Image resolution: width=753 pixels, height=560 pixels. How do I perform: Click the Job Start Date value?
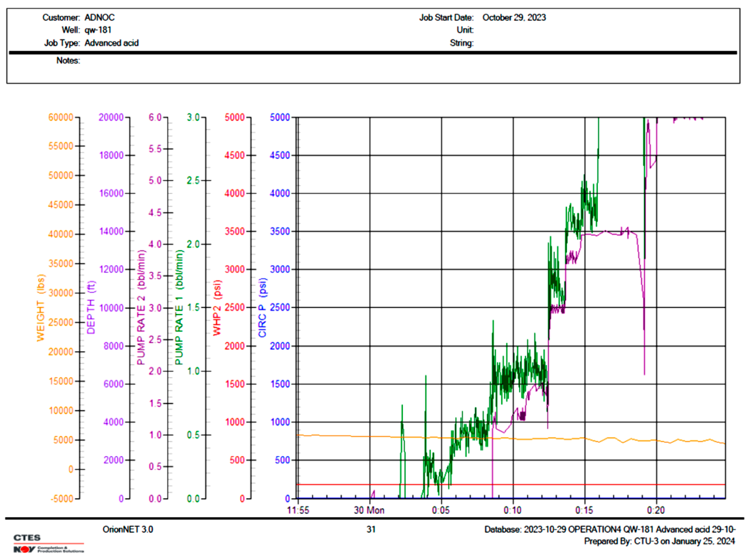pos(514,17)
